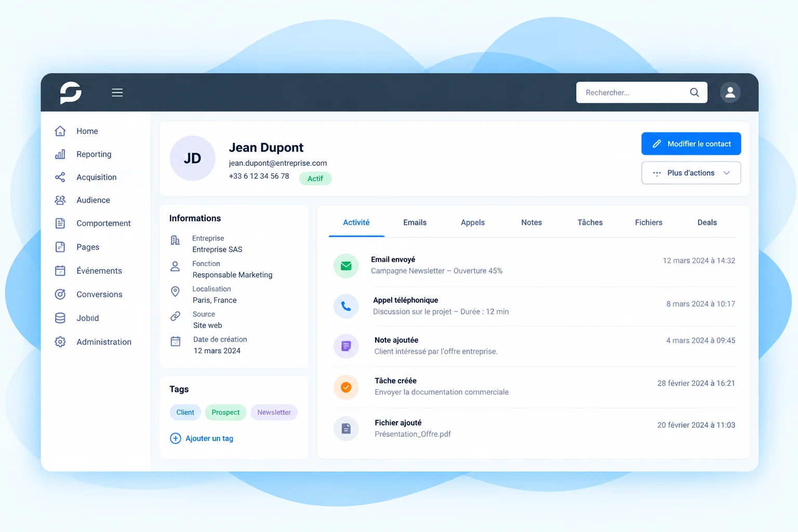Viewport: 798px width, 532px height.
Task: Click the Modifier le contact button
Action: click(691, 144)
